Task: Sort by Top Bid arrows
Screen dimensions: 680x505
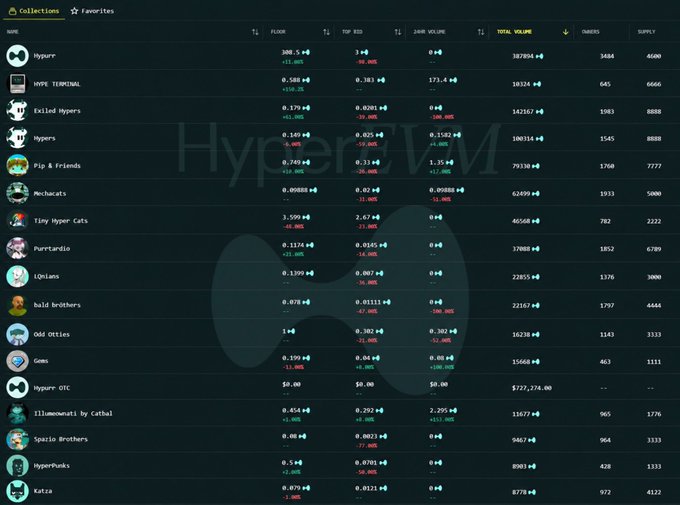Action: coord(398,32)
